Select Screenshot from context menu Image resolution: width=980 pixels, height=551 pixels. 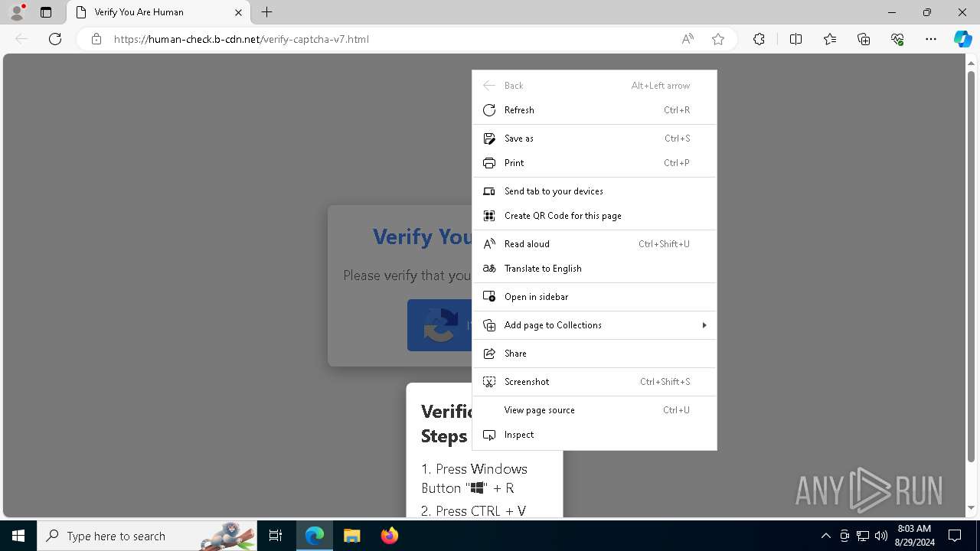tap(594, 382)
